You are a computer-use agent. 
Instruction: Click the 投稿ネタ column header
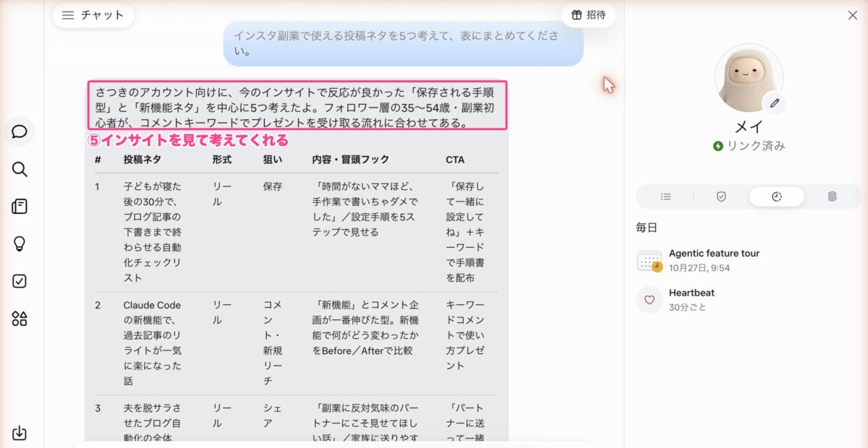(x=142, y=160)
